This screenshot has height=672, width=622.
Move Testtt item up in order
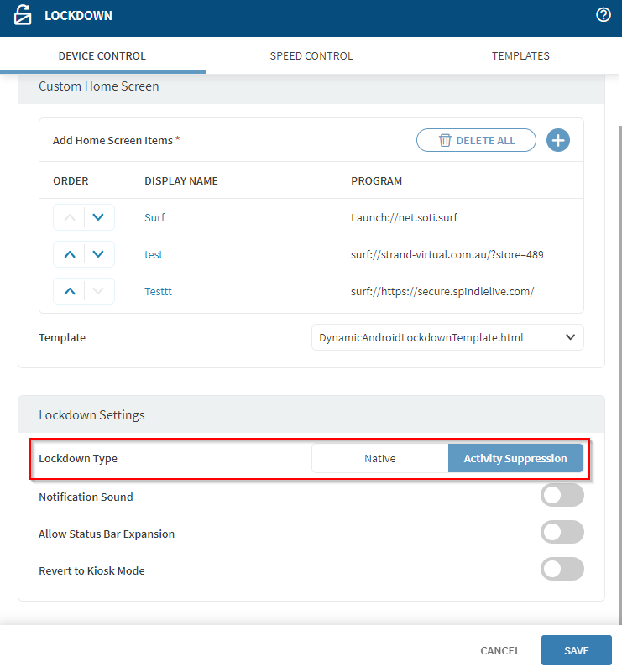pyautogui.click(x=70, y=291)
